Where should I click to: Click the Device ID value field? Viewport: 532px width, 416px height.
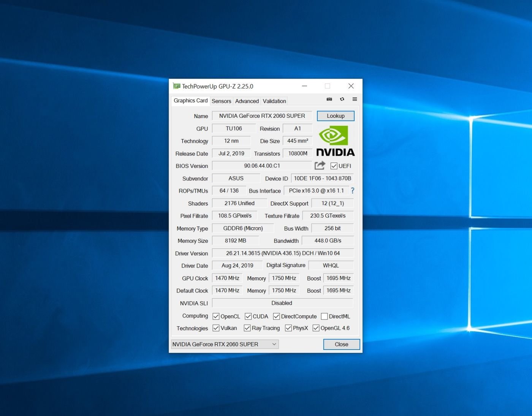tap(322, 179)
